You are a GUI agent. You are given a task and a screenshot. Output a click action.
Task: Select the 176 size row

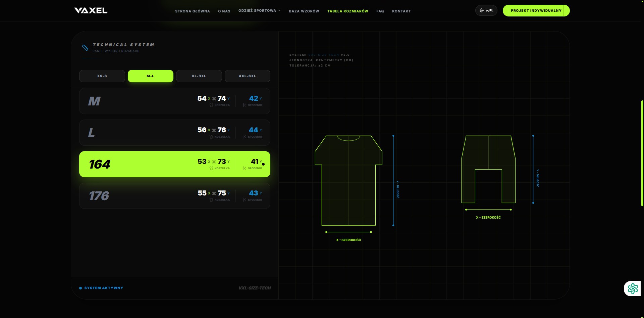175,196
